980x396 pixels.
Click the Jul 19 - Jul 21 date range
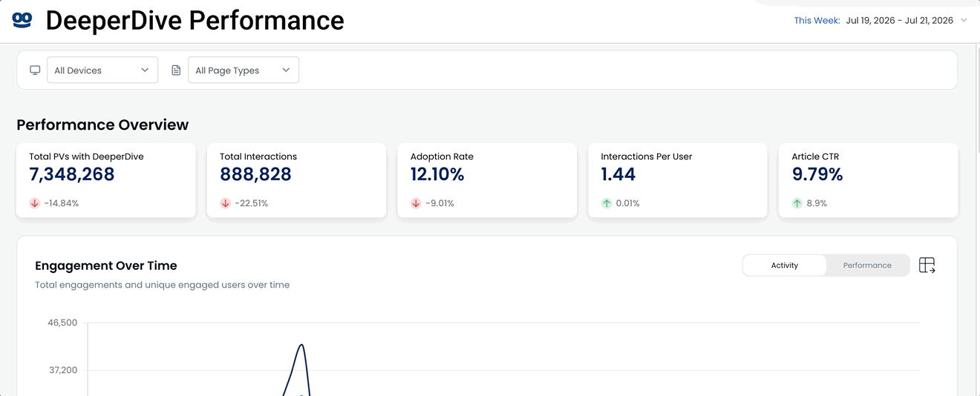pyautogui.click(x=900, y=21)
